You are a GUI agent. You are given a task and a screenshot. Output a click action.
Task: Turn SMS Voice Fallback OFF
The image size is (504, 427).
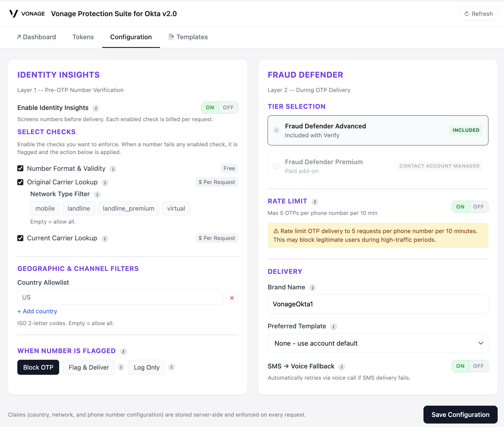click(478, 366)
